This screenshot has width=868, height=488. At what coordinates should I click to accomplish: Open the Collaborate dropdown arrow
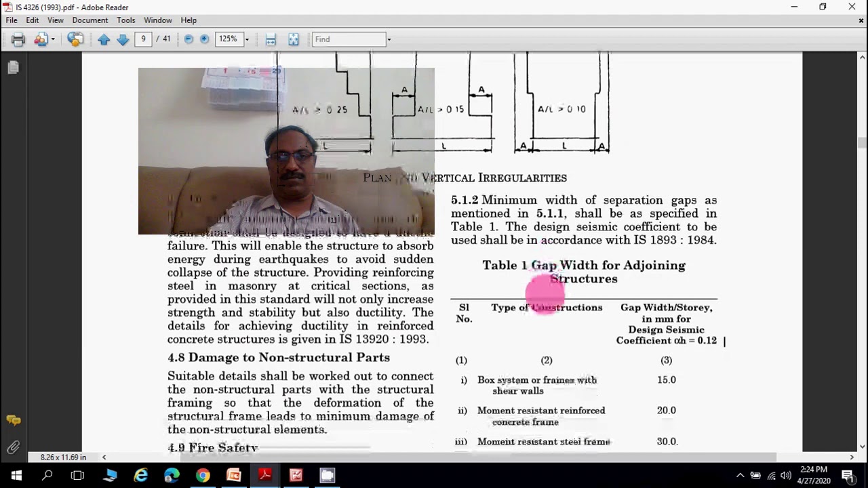[53, 39]
